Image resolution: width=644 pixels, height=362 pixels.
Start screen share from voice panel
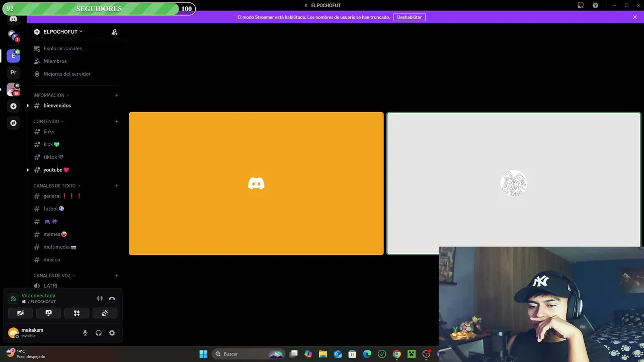click(x=48, y=313)
